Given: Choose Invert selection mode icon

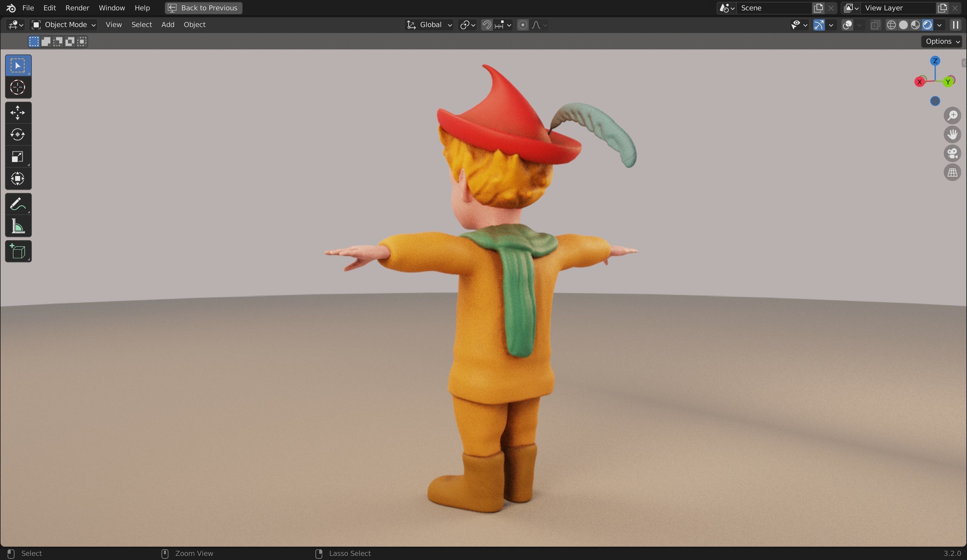Looking at the screenshot, I should [x=70, y=42].
